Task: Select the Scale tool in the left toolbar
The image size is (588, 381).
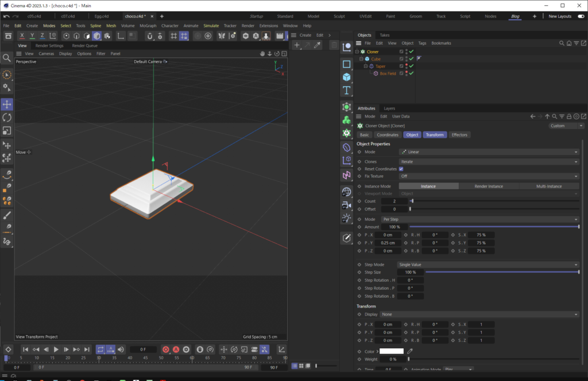Action: click(x=7, y=130)
